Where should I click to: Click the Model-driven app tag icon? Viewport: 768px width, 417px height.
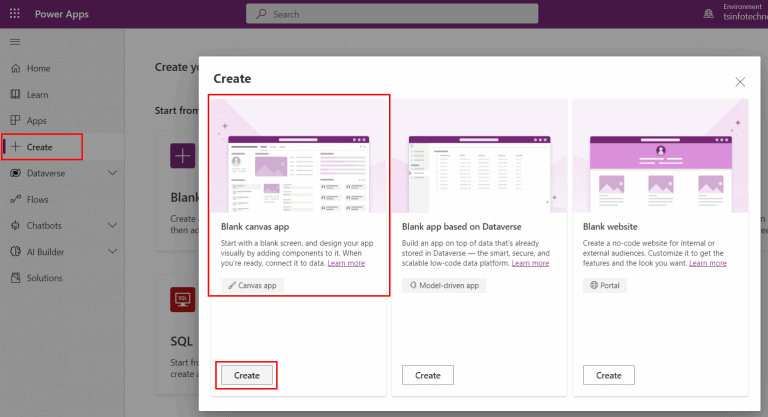coord(413,285)
